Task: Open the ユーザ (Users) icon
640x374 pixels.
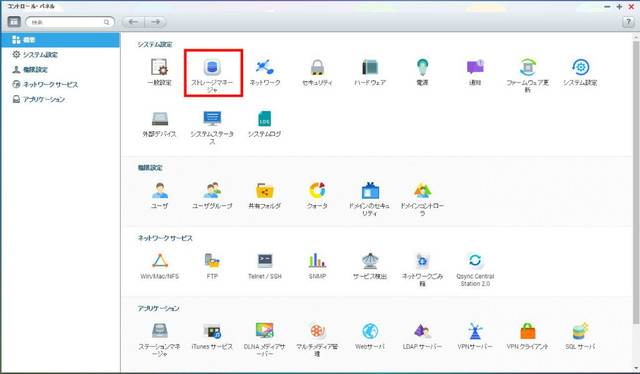Action: tap(160, 190)
